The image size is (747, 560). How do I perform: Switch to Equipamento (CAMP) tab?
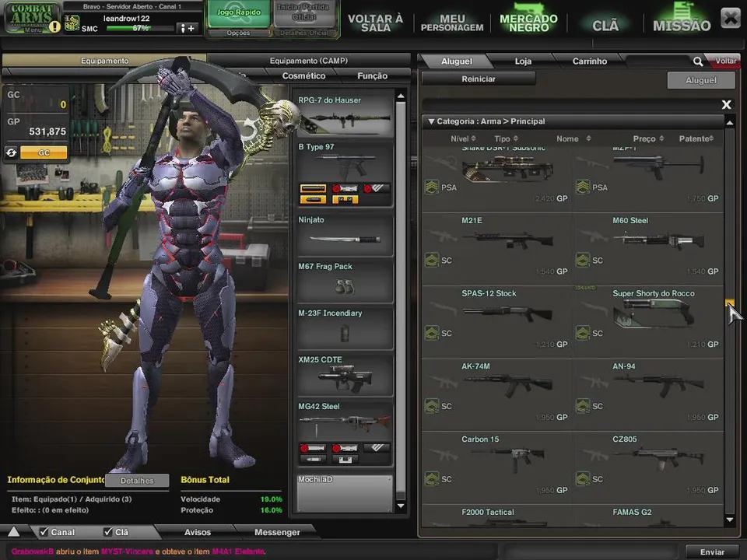pyautogui.click(x=309, y=61)
